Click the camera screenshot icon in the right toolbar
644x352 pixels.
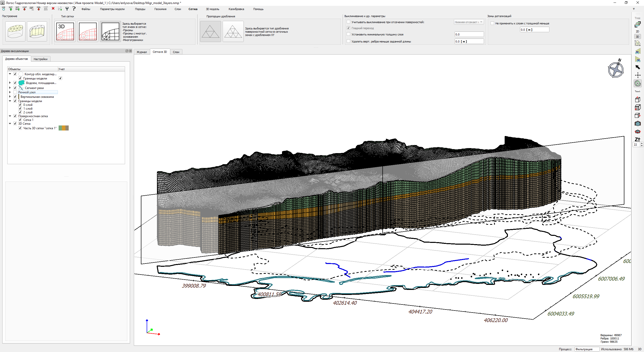(637, 123)
